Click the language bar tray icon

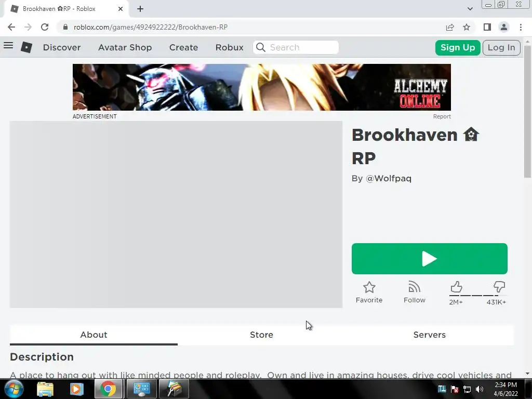[x=442, y=389]
